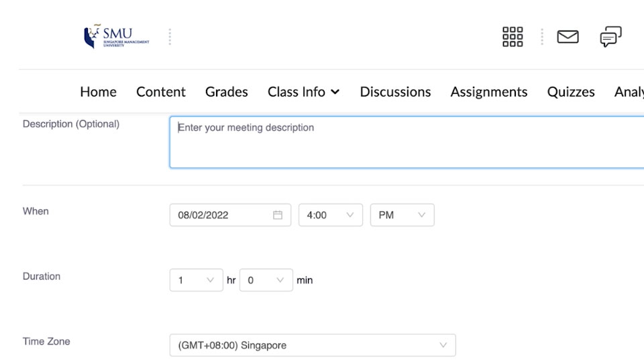Open the duration minutes dropdown
Image resolution: width=644 pixels, height=362 pixels.
point(266,280)
